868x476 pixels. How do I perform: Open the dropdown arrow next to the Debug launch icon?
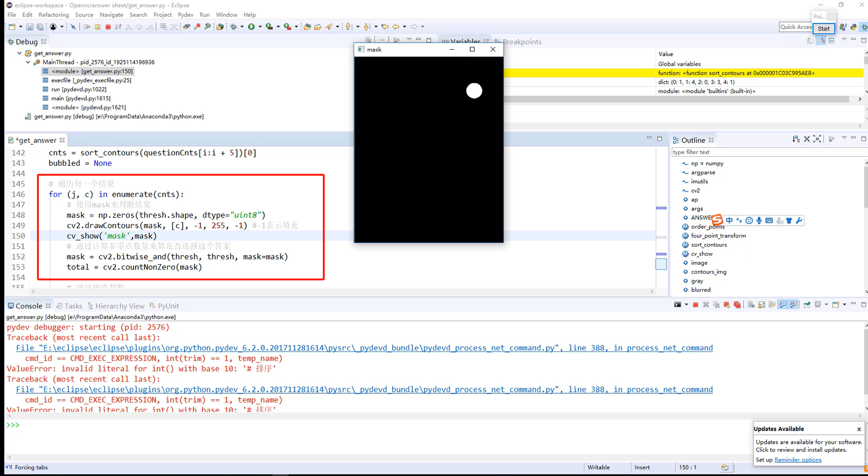pyautogui.click(x=242, y=27)
